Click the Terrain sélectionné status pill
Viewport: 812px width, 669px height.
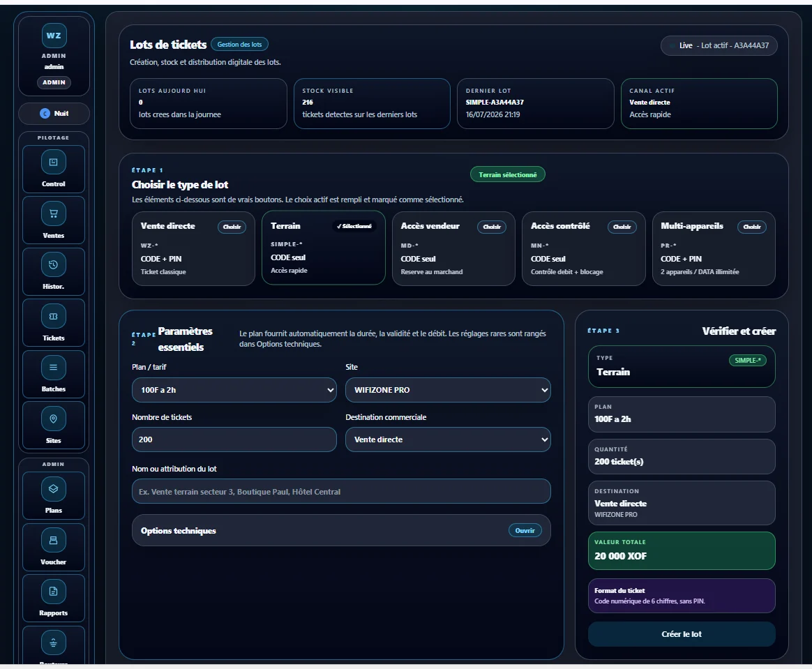click(508, 175)
